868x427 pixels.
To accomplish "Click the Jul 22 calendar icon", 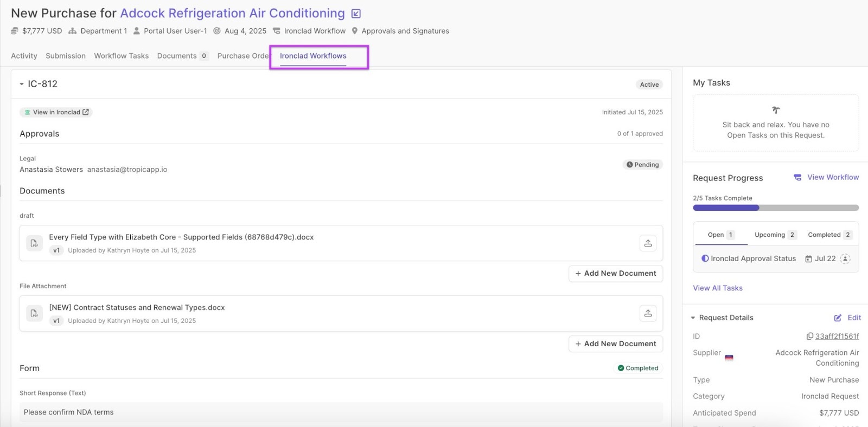I will tap(809, 259).
